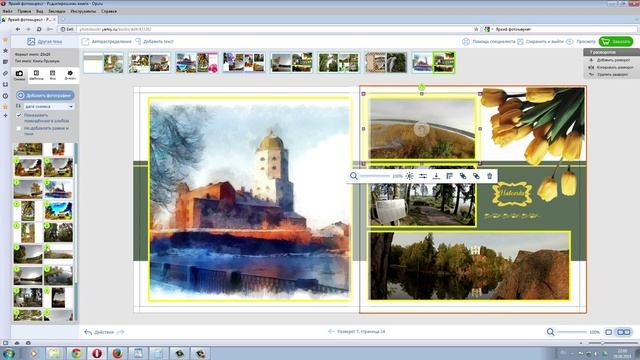Select the first spread thumbnail in strip
Screen dimensions: 640x360
tap(103, 63)
